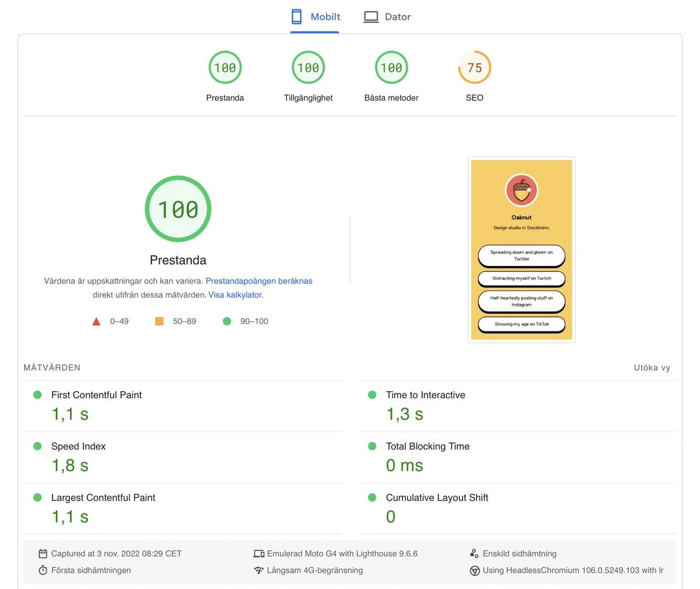
Task: Click the Tillgänglighet score gauge
Action: pyautogui.click(x=308, y=68)
